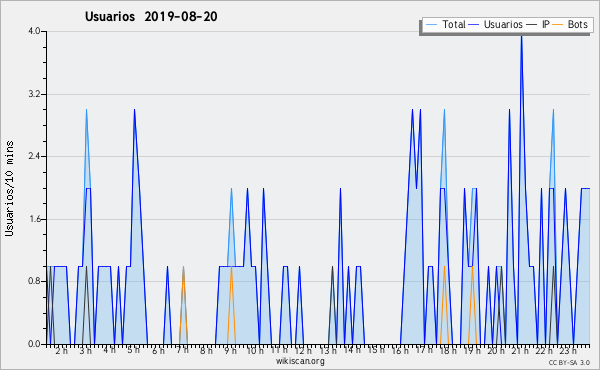Click the 'IP' legend label
The image size is (600, 370).
546,24
